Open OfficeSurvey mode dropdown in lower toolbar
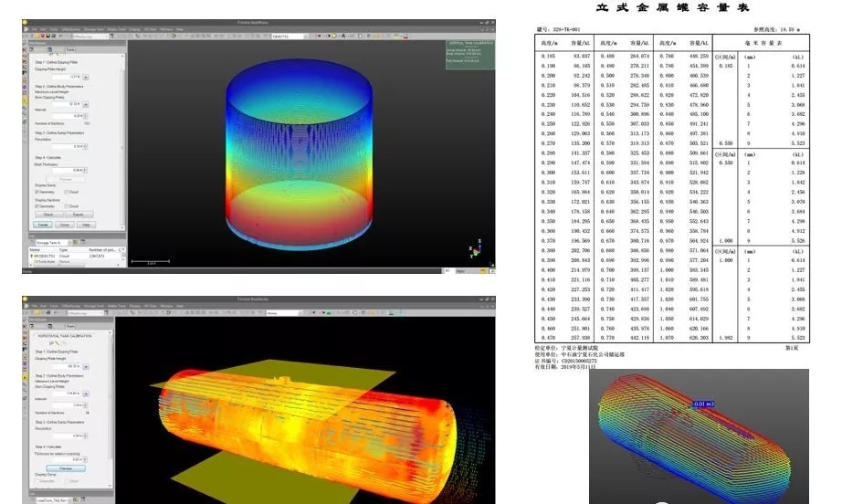 click(x=85, y=313)
